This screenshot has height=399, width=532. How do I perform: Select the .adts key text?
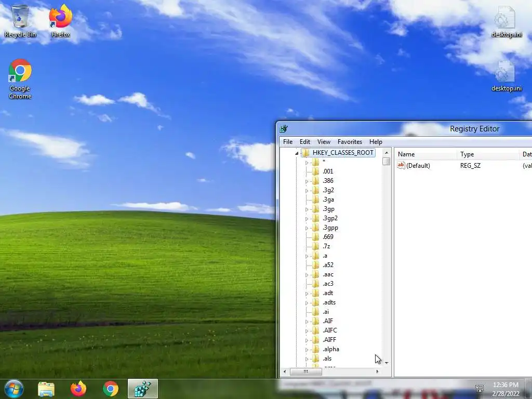(329, 302)
